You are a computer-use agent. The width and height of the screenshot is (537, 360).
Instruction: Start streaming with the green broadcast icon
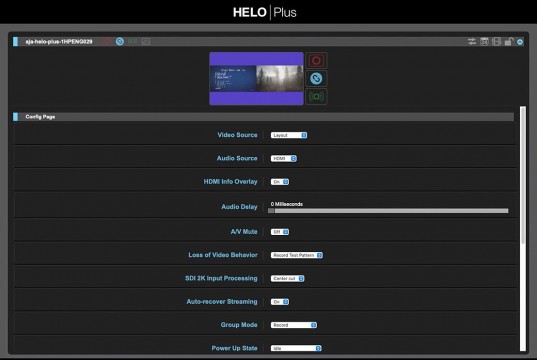pos(316,97)
